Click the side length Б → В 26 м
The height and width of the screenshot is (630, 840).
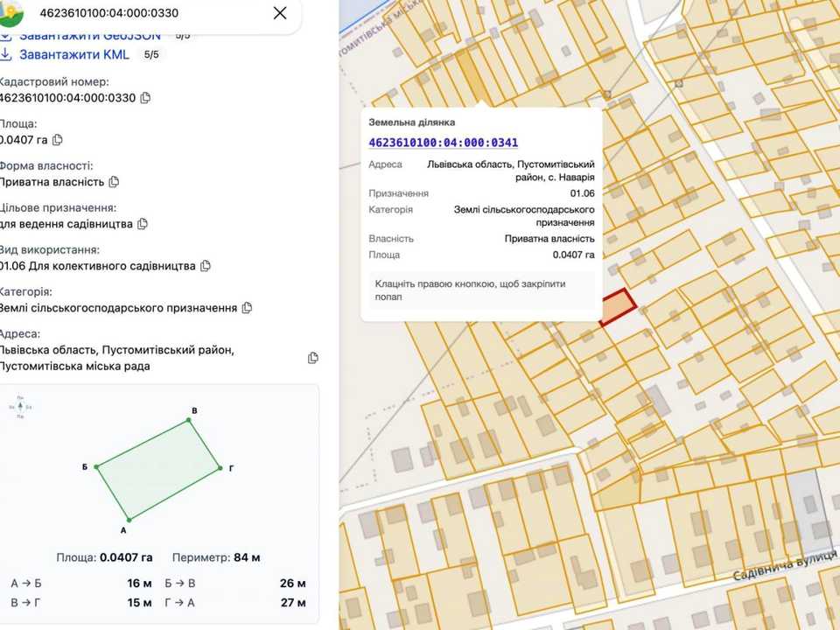(x=235, y=584)
